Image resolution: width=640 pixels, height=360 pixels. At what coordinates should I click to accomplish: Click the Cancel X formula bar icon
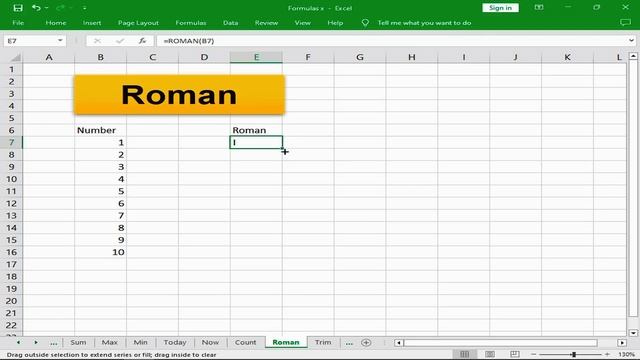[x=97, y=41]
